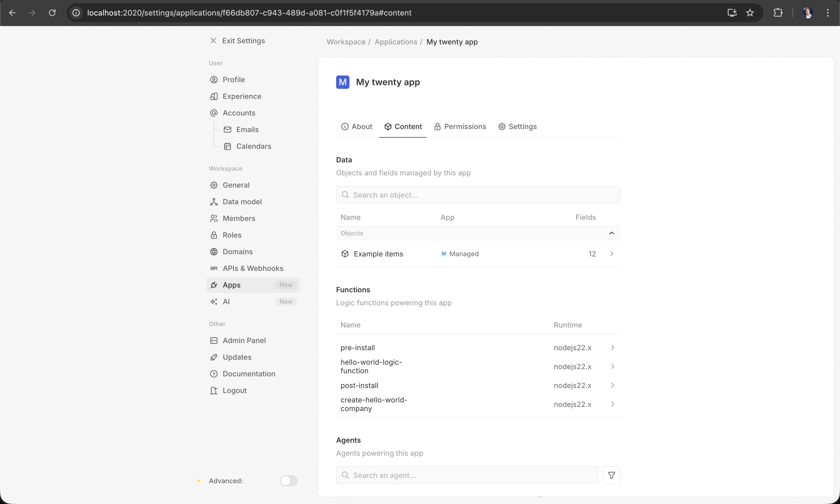Open Applications from the breadcrumb
The height and width of the screenshot is (504, 840).
tap(396, 42)
